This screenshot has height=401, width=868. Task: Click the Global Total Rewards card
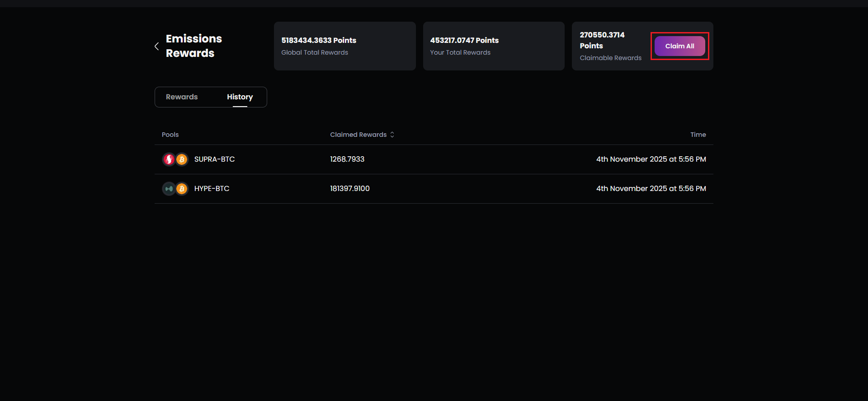click(344, 46)
